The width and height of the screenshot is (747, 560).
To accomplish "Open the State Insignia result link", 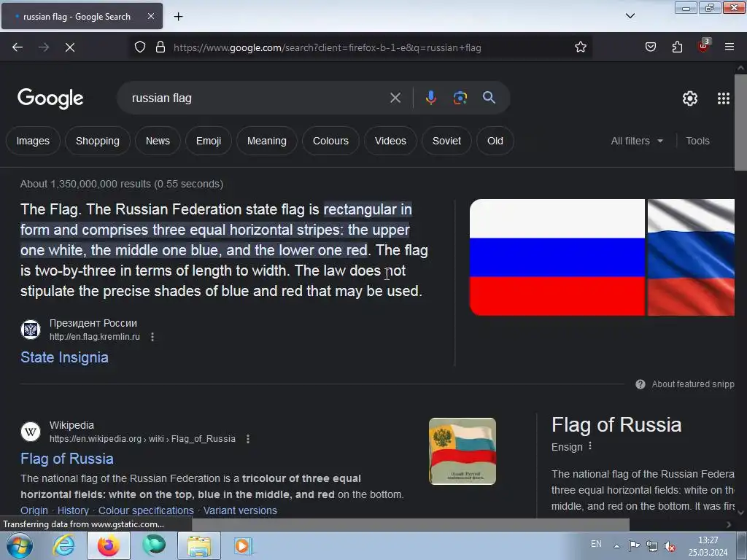I will (x=64, y=357).
